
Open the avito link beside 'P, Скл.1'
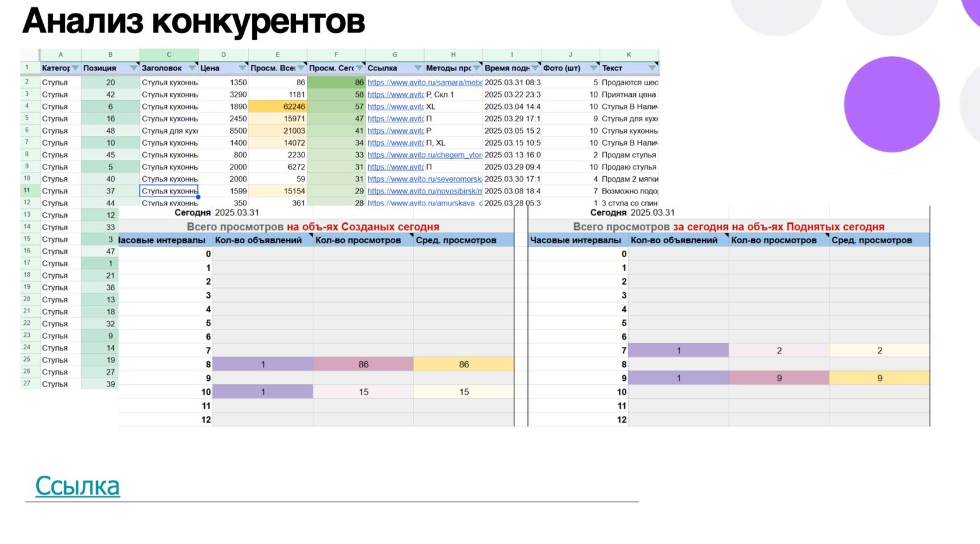(395, 94)
